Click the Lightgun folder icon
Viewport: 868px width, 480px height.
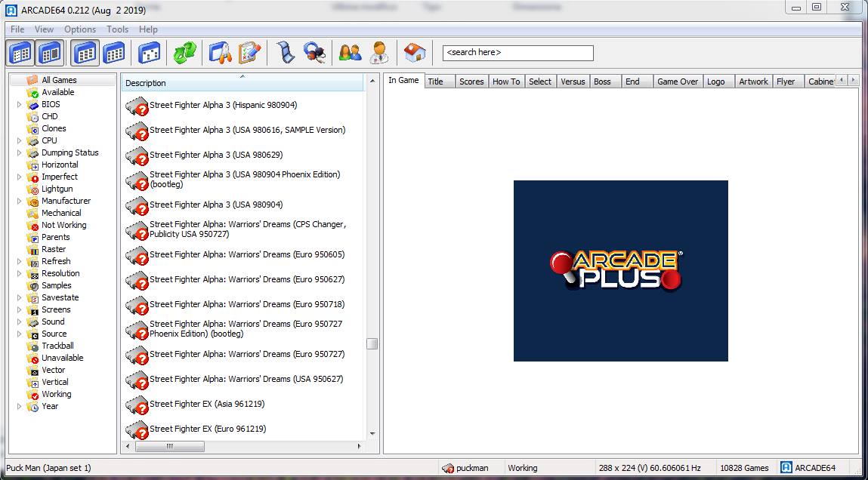pos(32,189)
